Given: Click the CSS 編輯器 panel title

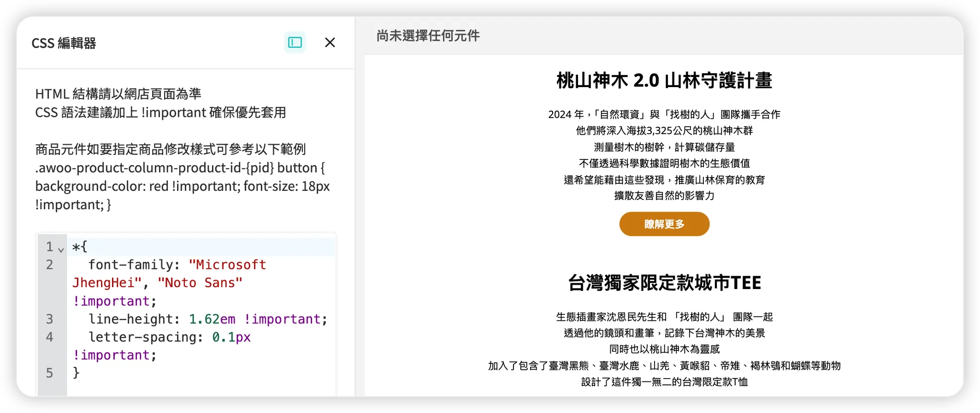Looking at the screenshot, I should pos(64,43).
